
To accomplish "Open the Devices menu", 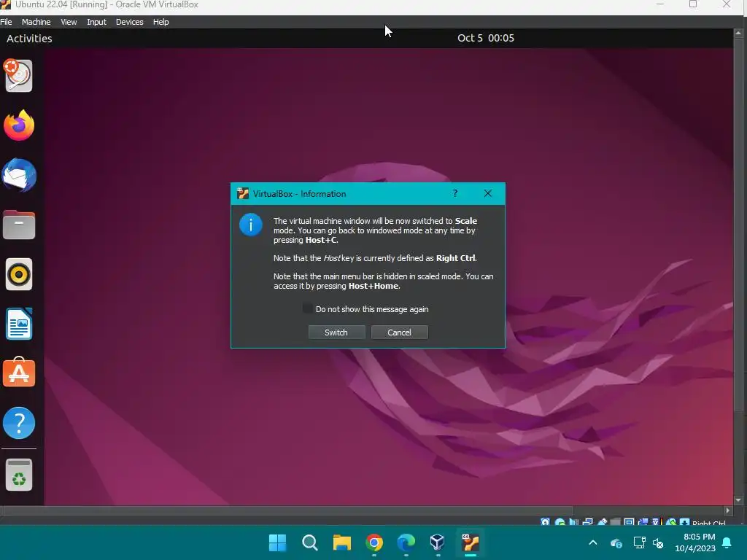I will [130, 22].
